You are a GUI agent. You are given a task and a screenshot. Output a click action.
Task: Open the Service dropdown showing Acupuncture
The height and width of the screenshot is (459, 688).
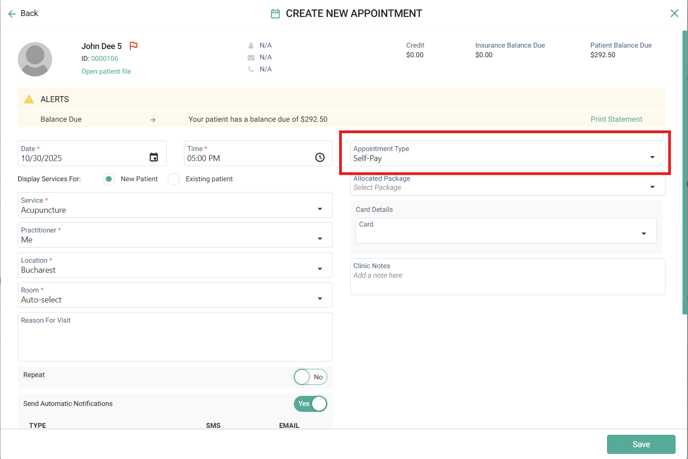tap(320, 209)
